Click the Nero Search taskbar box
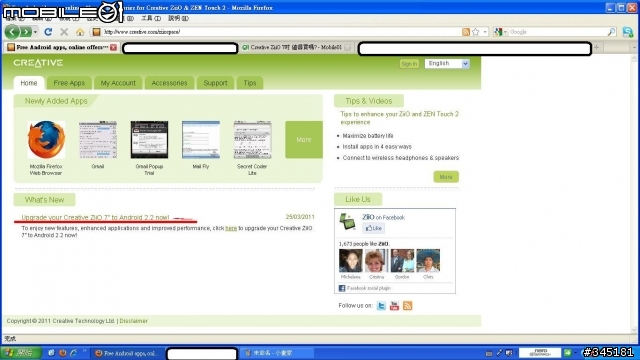The width and height of the screenshot is (640, 360). [x=540, y=353]
